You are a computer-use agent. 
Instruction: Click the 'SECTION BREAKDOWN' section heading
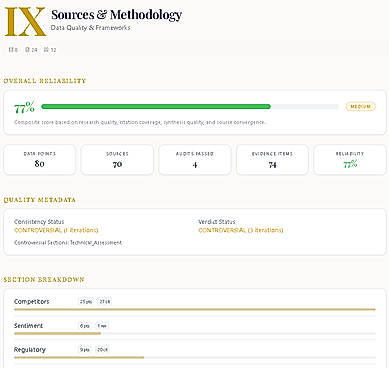44,280
